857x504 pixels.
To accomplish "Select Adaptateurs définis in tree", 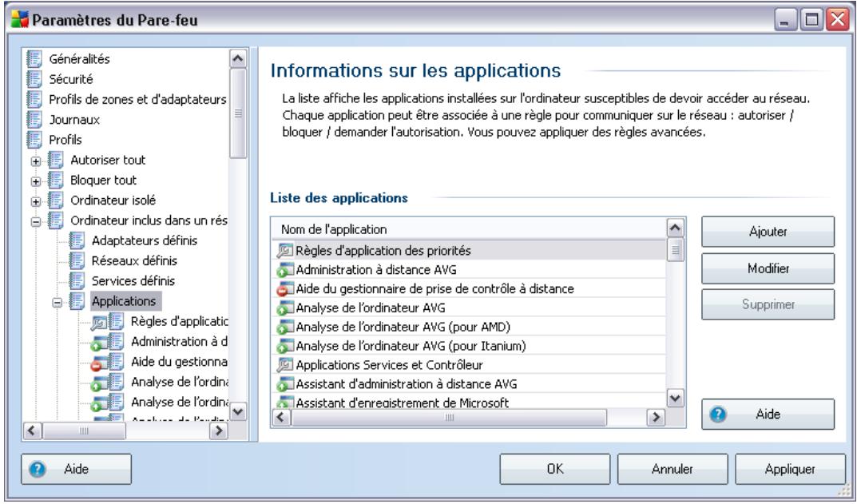I will point(145,240).
